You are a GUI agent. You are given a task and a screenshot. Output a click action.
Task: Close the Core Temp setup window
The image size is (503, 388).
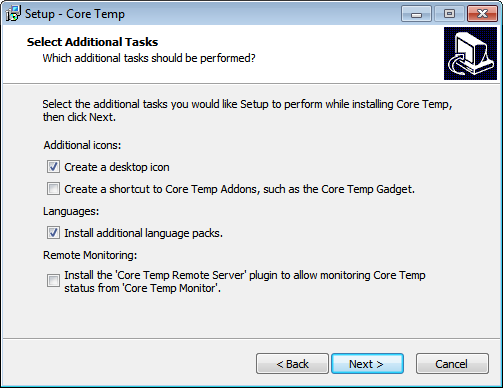pyautogui.click(x=482, y=14)
